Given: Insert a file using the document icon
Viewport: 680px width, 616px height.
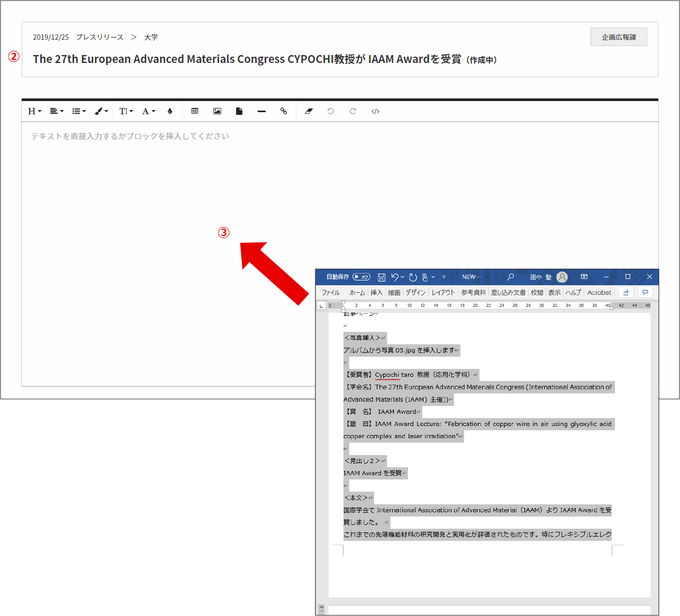Looking at the screenshot, I should (x=239, y=111).
